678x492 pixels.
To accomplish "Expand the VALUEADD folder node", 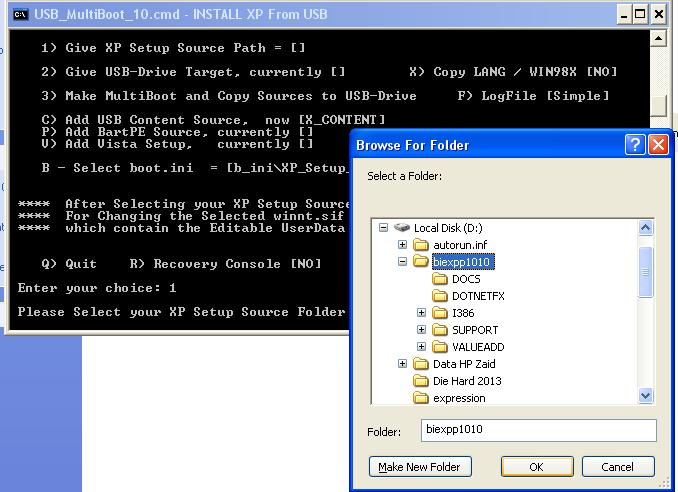I will [x=421, y=347].
